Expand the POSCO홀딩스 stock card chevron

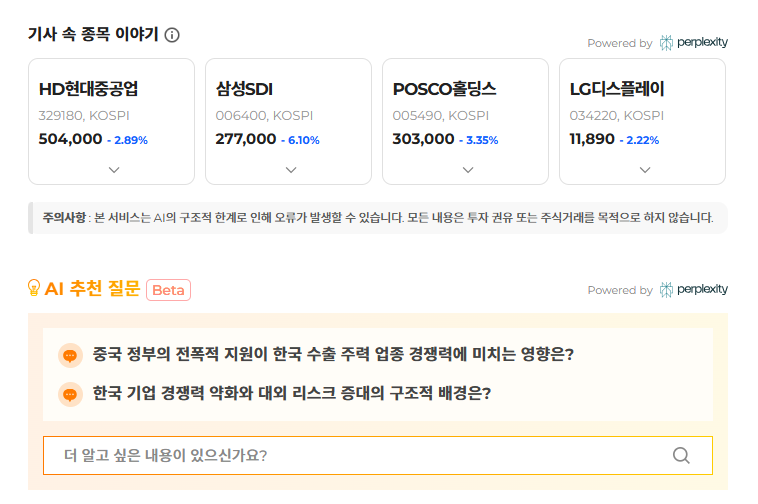click(x=468, y=170)
